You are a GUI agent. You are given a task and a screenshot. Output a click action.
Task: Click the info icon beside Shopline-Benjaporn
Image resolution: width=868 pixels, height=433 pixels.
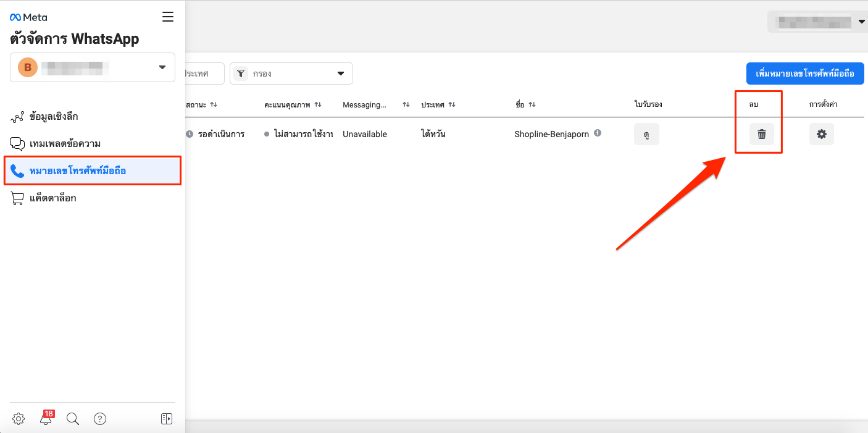[x=598, y=133]
